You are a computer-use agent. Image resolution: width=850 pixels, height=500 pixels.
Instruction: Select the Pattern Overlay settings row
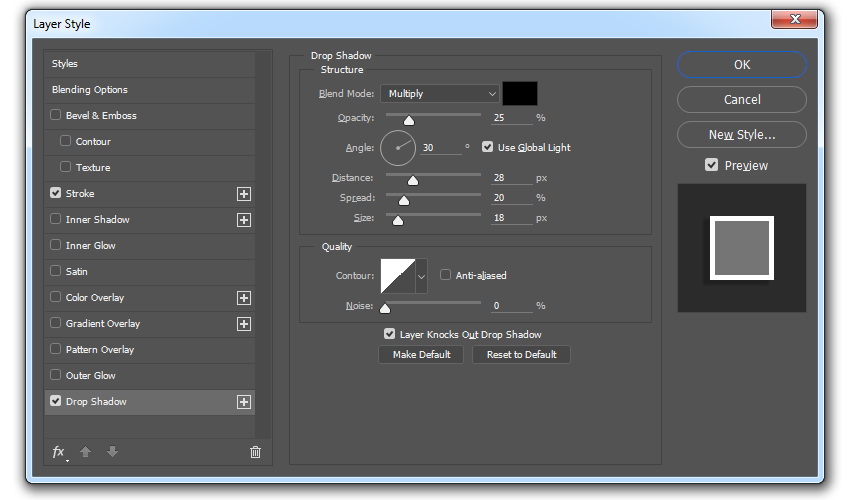click(150, 350)
